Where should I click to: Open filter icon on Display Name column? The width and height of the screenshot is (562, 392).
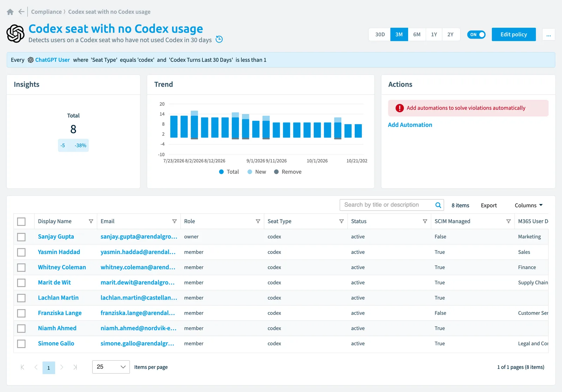(x=91, y=221)
